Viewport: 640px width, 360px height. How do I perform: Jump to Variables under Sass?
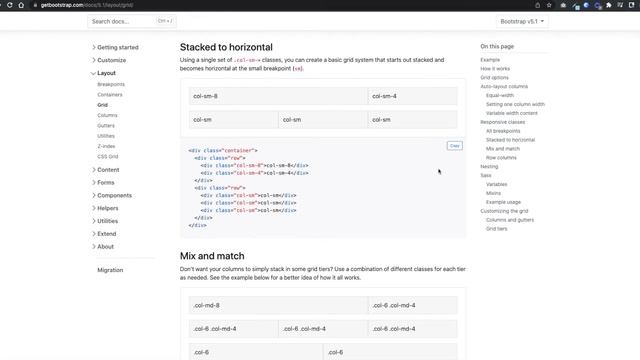point(496,184)
